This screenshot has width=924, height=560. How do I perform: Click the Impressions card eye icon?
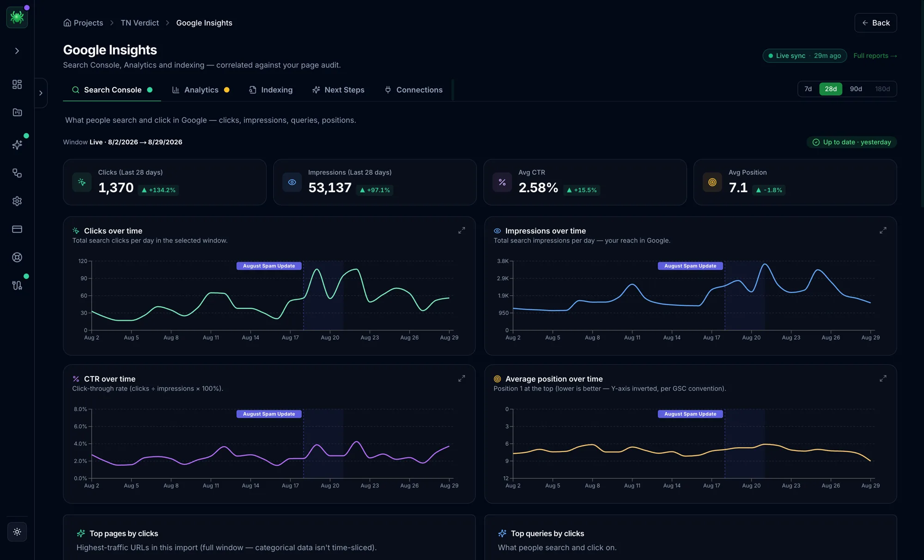[x=292, y=182]
